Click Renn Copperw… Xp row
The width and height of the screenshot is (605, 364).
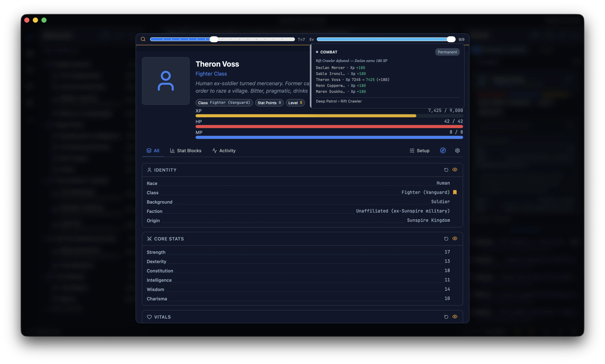(341, 86)
